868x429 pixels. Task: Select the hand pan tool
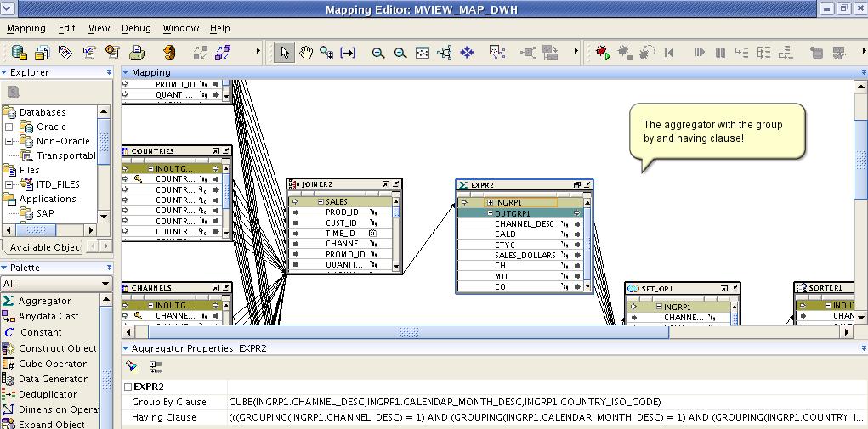tap(305, 53)
